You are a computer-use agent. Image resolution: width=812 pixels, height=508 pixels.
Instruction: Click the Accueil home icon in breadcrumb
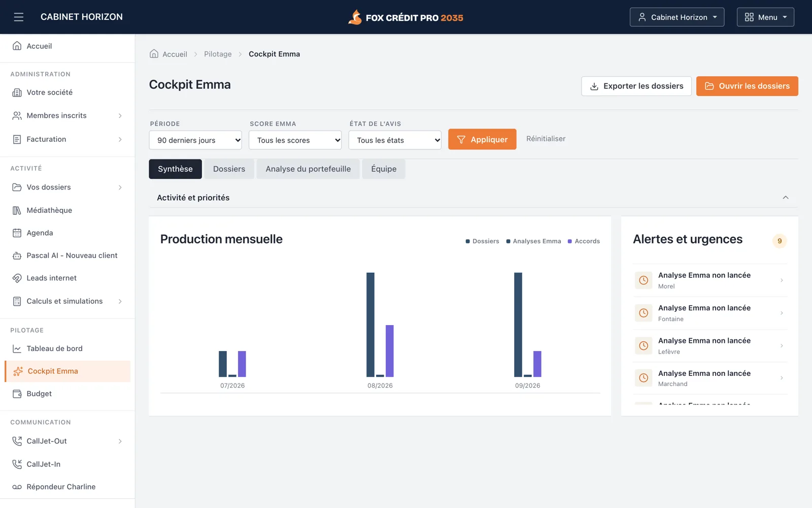(x=154, y=54)
